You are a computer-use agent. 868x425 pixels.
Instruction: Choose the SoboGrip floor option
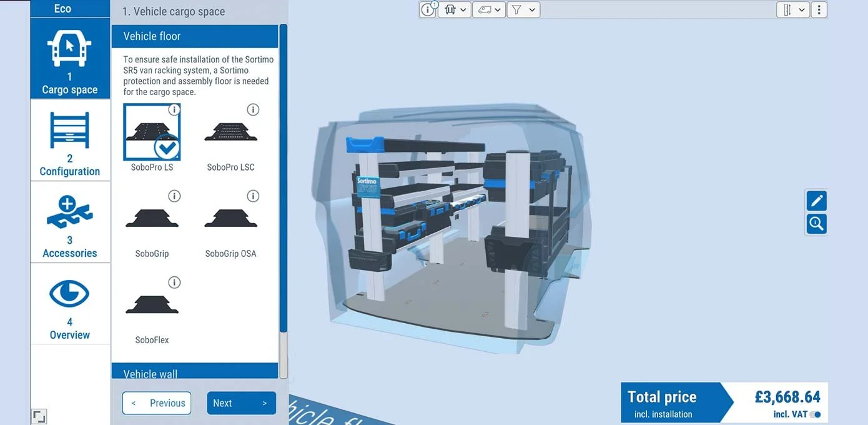[x=152, y=225]
